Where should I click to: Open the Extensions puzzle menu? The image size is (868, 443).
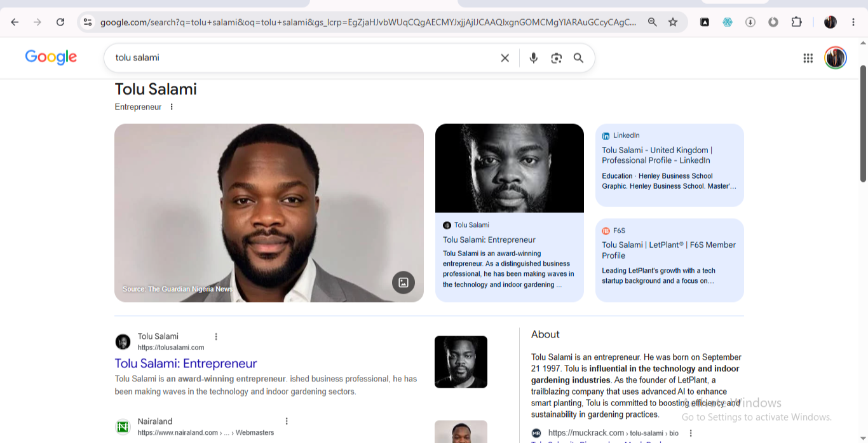pos(796,22)
